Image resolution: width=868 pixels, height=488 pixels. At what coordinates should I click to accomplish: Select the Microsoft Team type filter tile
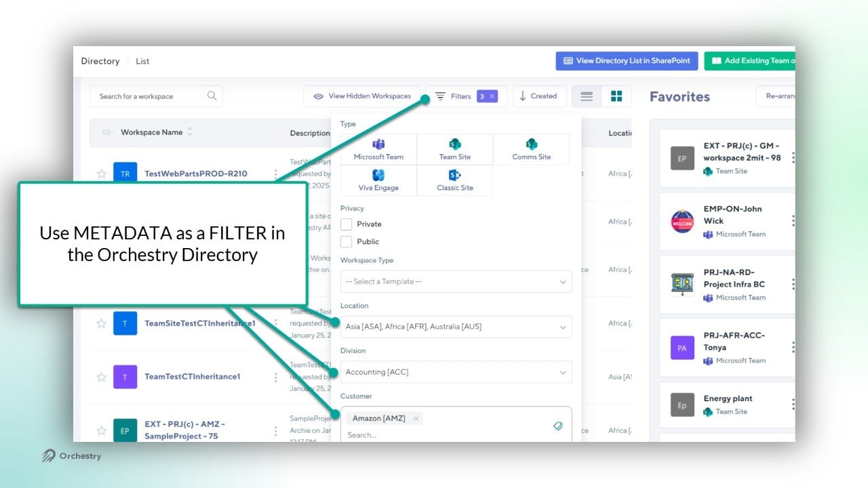378,150
